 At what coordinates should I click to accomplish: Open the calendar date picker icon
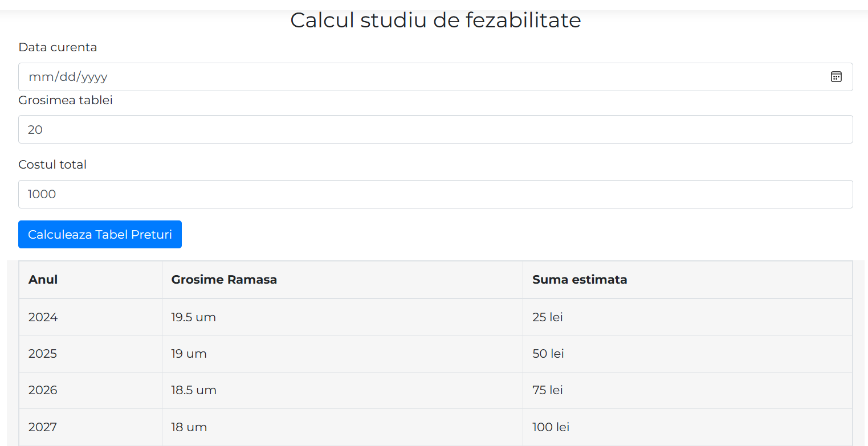(x=836, y=77)
